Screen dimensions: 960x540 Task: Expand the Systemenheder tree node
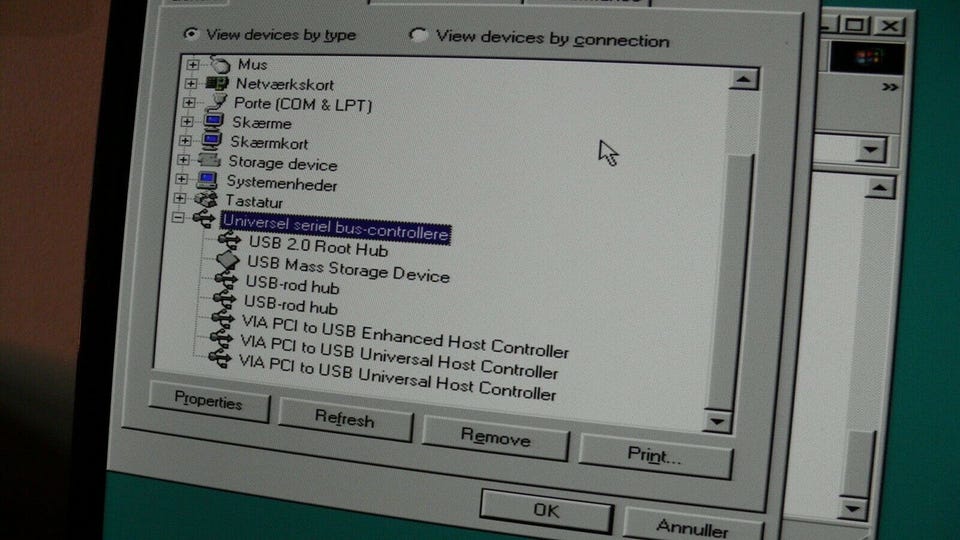coord(182,179)
